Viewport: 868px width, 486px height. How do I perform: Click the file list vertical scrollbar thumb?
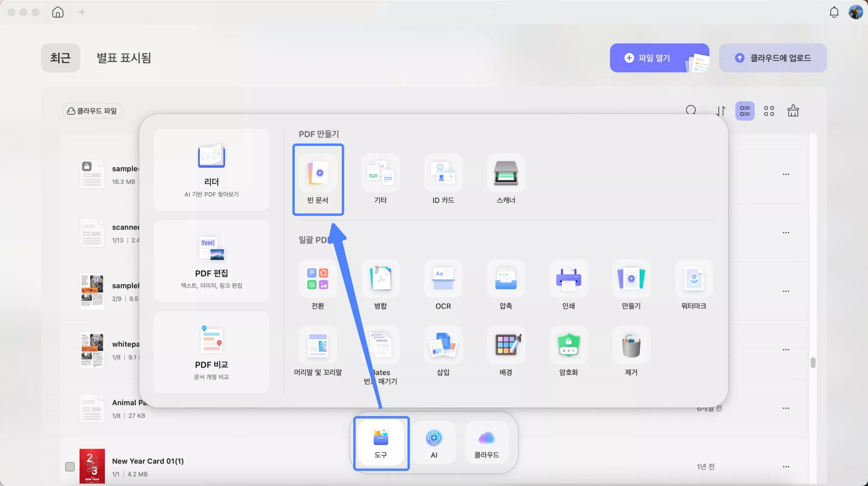coord(813,363)
